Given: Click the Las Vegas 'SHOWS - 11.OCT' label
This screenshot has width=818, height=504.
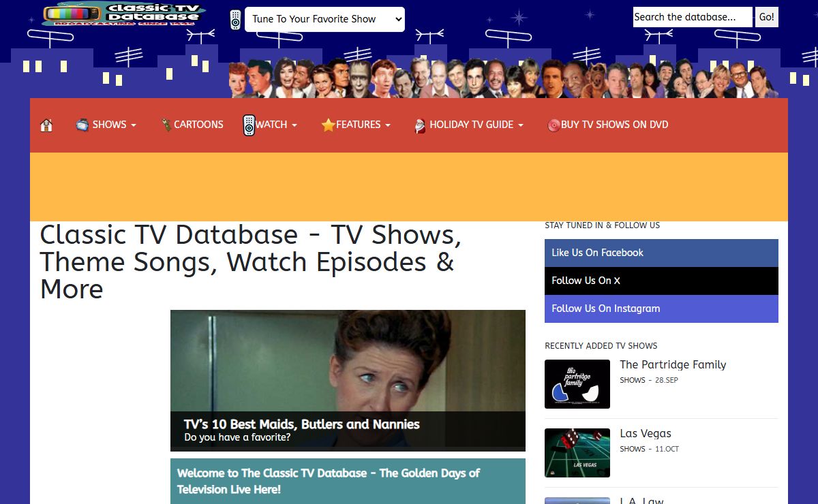Looking at the screenshot, I should pyautogui.click(x=649, y=449).
